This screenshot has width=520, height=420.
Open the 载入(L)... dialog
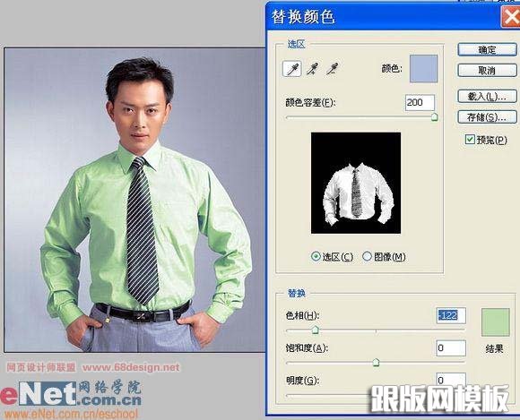487,97
